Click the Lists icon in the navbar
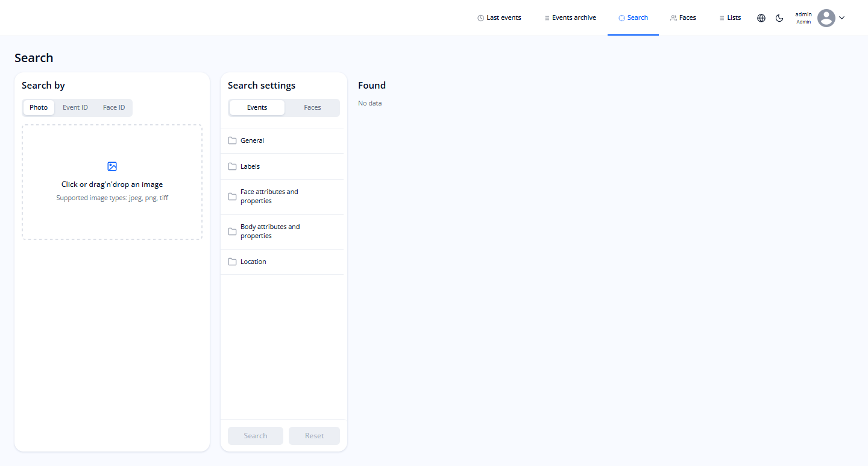The image size is (868, 466). 721,17
